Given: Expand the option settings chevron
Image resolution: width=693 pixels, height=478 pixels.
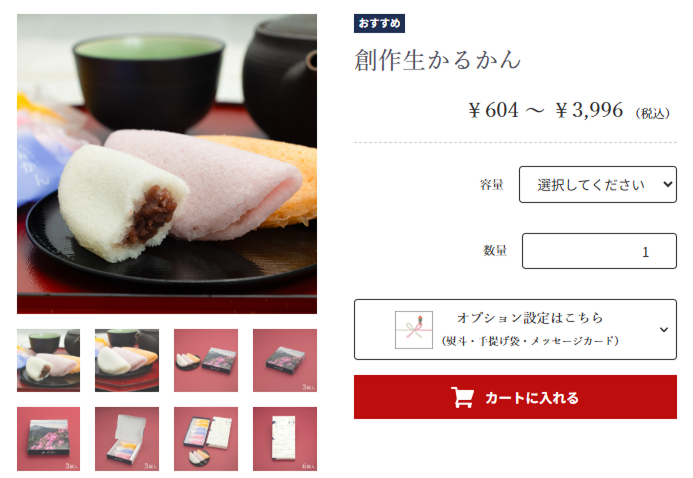Looking at the screenshot, I should pos(663,330).
